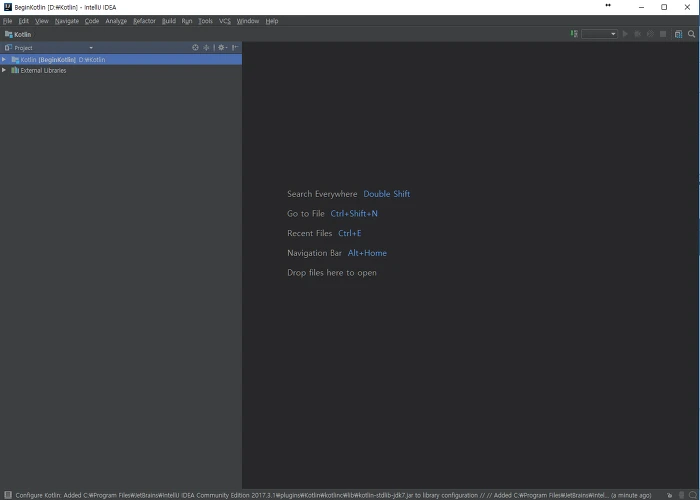
Task: Open the Build menu
Action: coord(169,21)
